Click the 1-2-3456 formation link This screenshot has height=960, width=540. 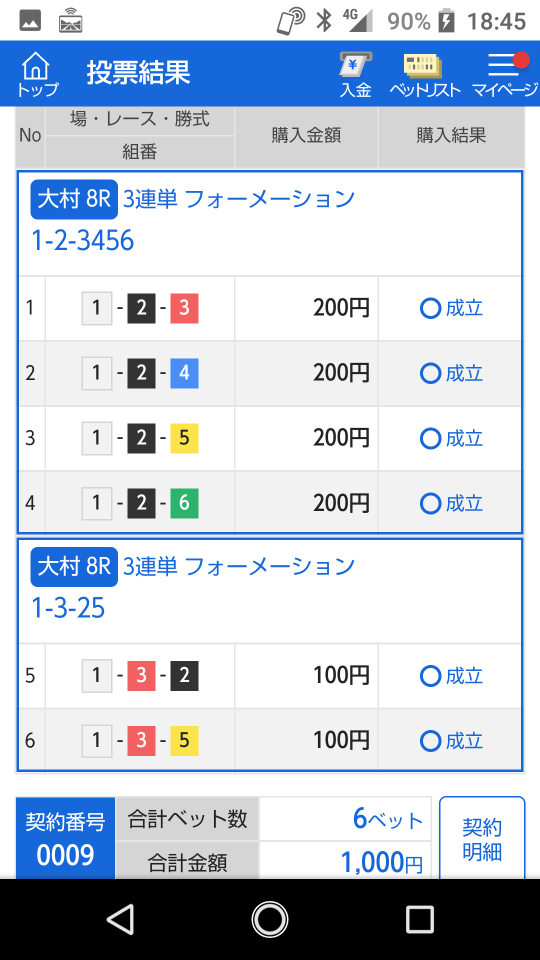[x=82, y=241]
